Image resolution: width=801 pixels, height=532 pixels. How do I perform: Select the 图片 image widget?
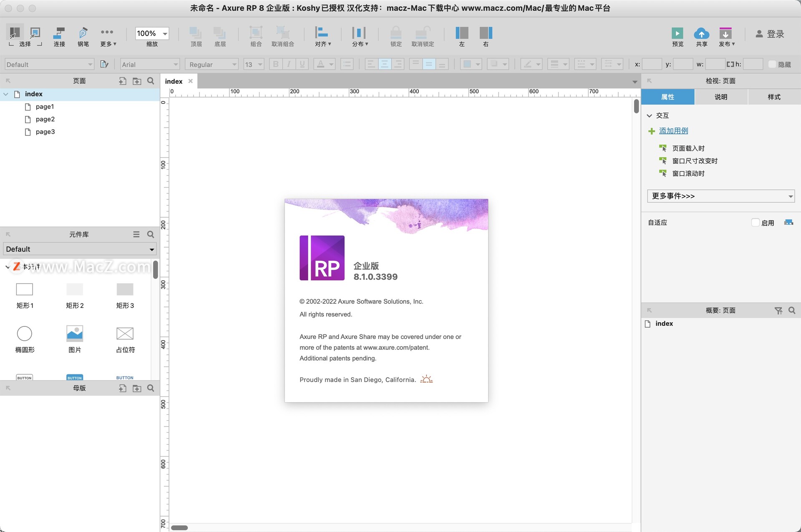pos(75,339)
